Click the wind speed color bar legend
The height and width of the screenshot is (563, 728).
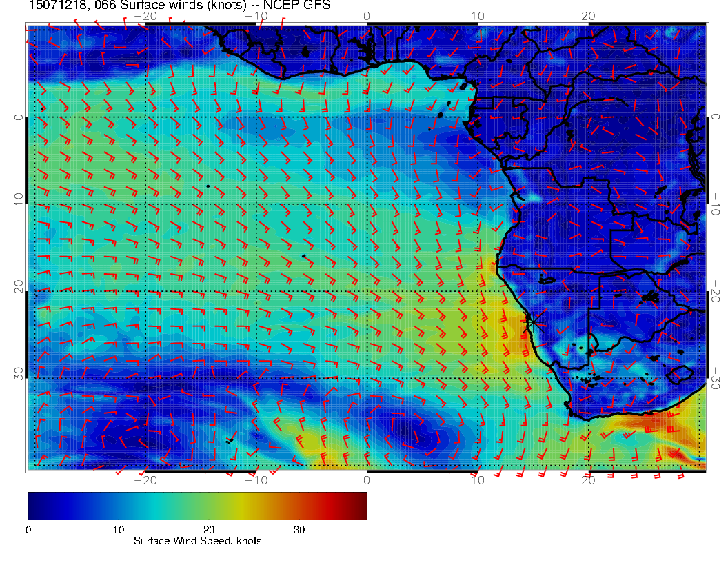point(197,506)
